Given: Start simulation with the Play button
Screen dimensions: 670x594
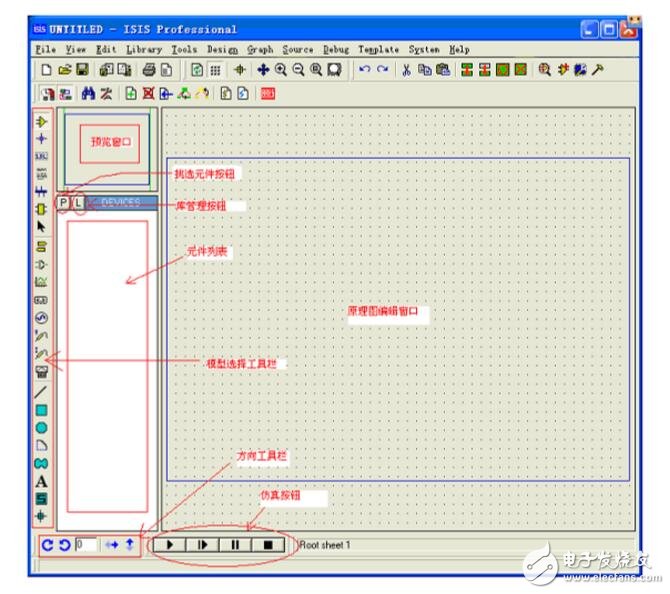Looking at the screenshot, I should pyautogui.click(x=170, y=545).
